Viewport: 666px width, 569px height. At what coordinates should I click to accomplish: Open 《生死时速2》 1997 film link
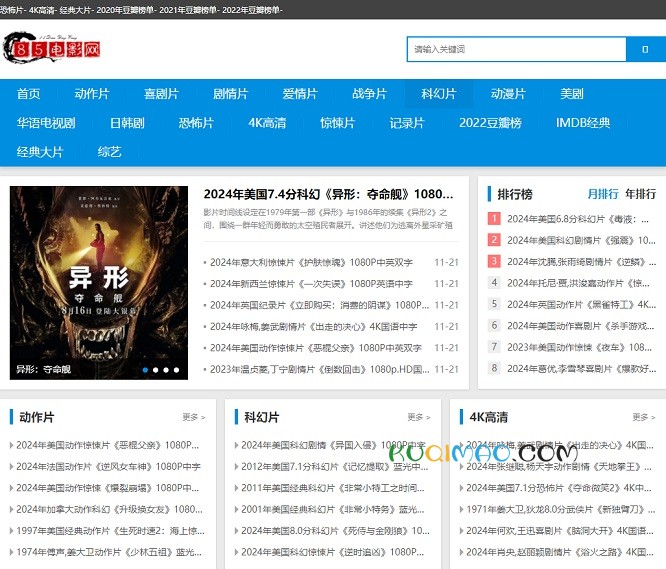point(110,531)
